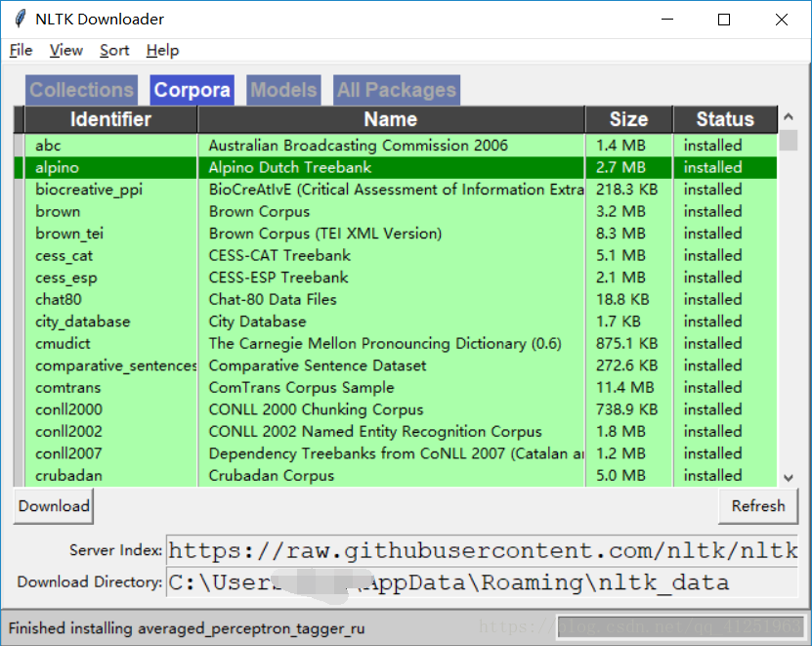Click 'Alpino Dutch Treebank' name cell
Image resolution: width=812 pixels, height=646 pixels.
click(x=289, y=167)
